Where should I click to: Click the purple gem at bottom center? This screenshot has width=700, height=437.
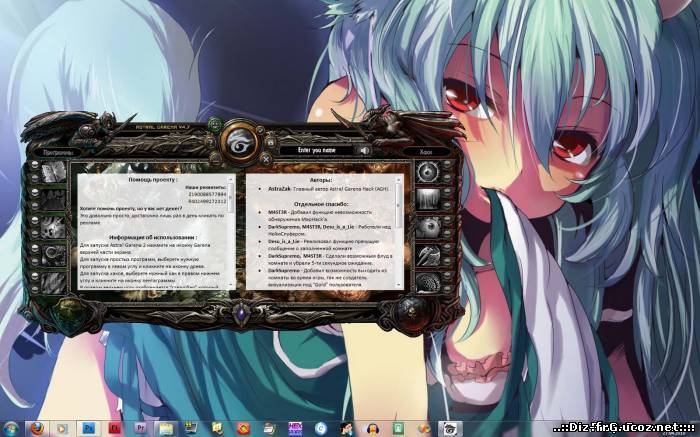click(242, 312)
